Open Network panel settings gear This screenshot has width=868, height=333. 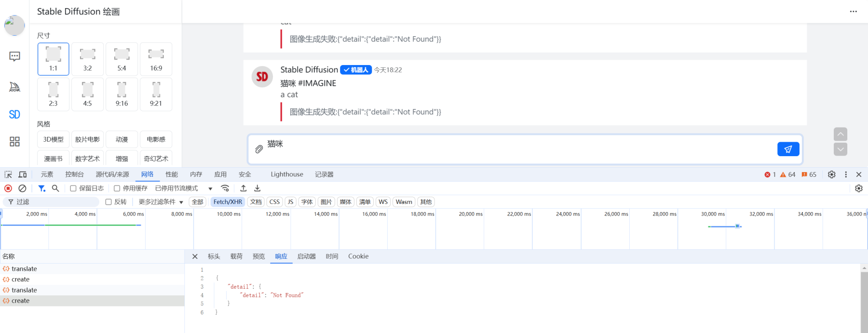(859, 188)
